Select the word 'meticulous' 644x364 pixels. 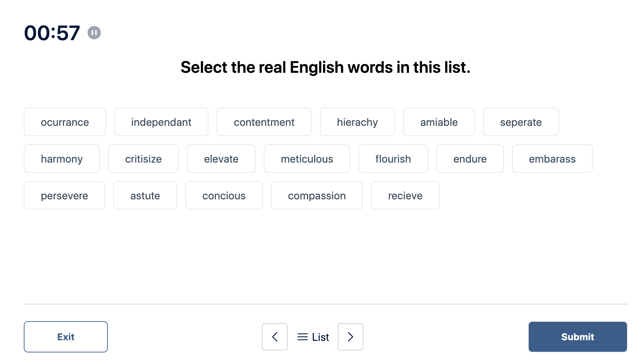click(307, 159)
